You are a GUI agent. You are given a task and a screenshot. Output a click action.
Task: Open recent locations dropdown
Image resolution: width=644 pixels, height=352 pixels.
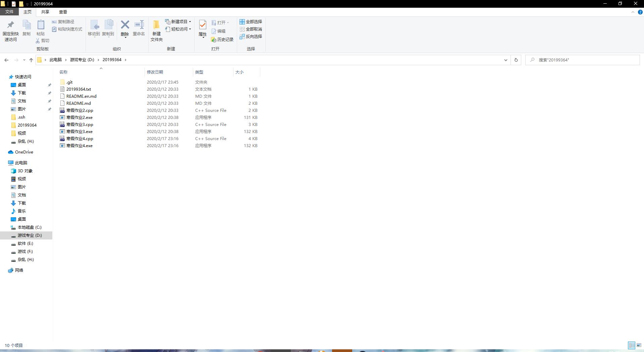point(24,60)
